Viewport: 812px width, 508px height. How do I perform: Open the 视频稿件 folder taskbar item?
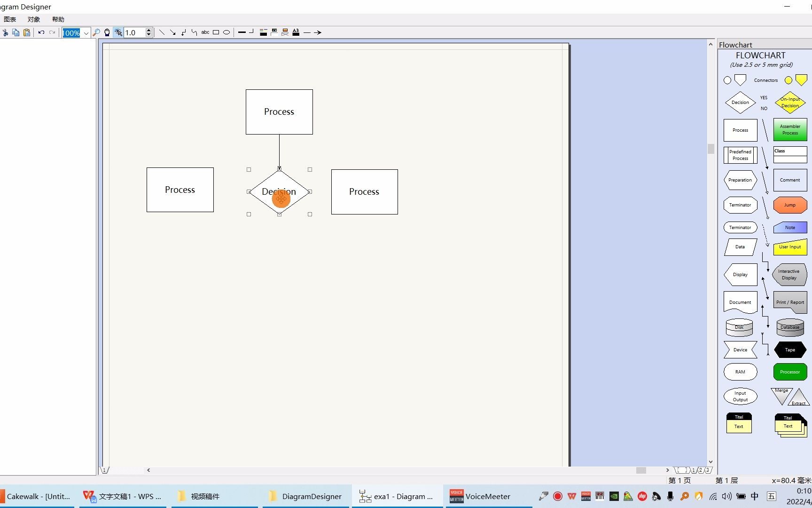(215, 496)
